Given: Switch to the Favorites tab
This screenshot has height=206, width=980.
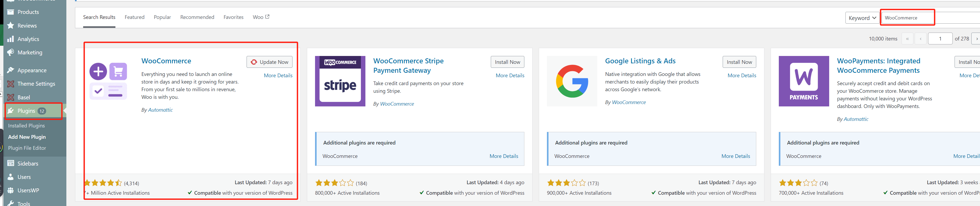Looking at the screenshot, I should 233,17.
